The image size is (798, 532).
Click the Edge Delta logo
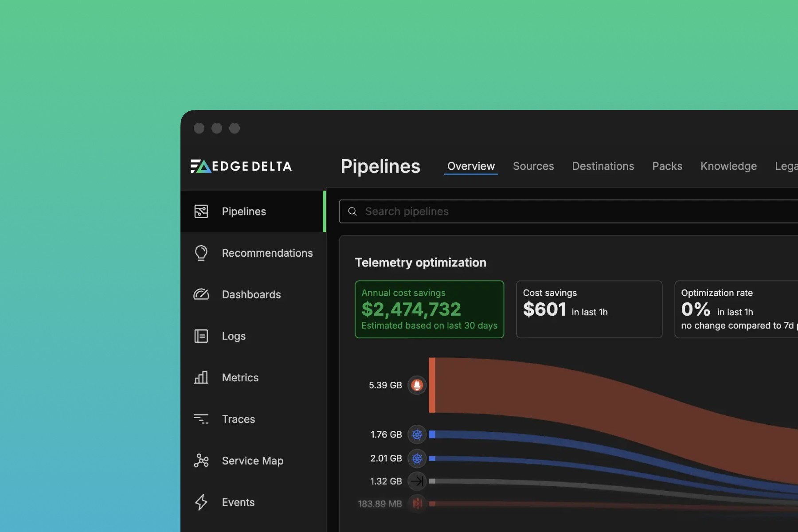(241, 166)
